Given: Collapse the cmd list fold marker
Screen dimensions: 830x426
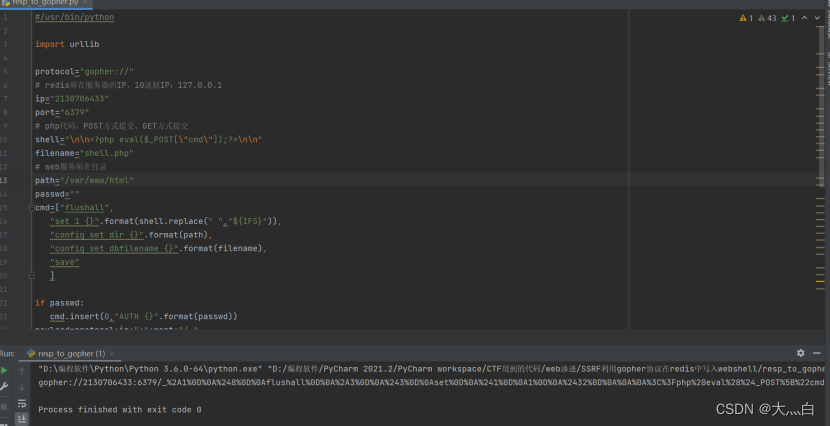Looking at the screenshot, I should click(32, 208).
